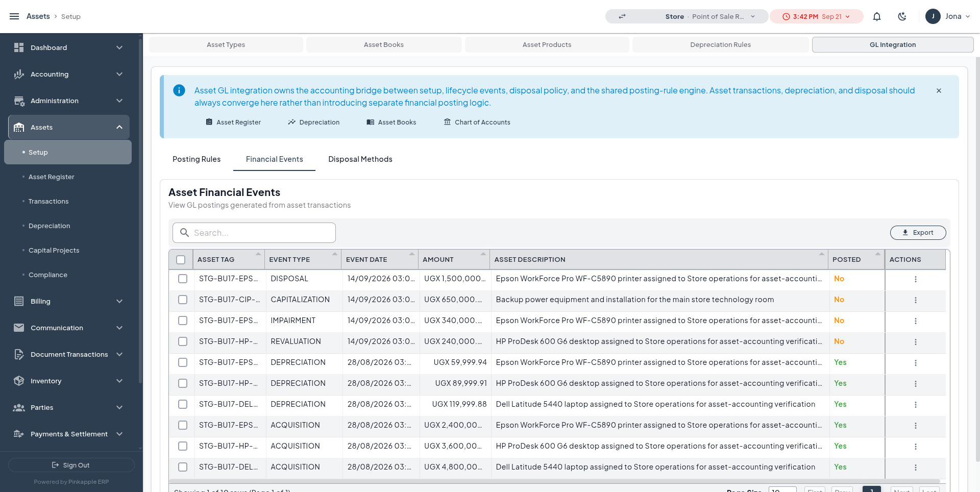The width and height of the screenshot is (980, 492).
Task: Click the Billing icon in sidebar
Action: (19, 301)
